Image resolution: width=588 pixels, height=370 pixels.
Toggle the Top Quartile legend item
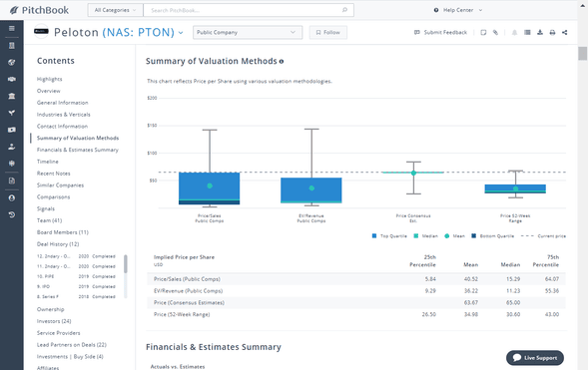click(389, 236)
